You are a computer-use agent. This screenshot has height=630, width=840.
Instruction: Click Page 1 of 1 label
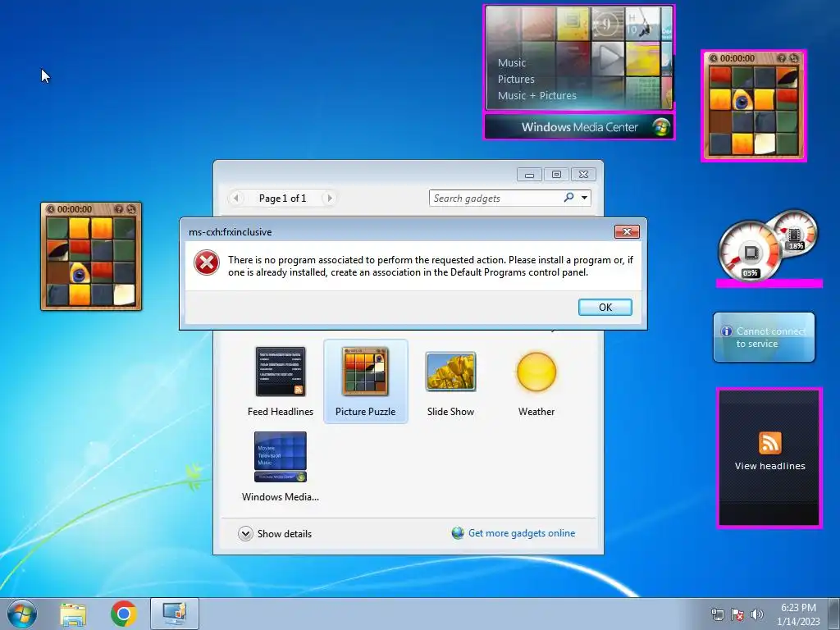pyautogui.click(x=282, y=199)
